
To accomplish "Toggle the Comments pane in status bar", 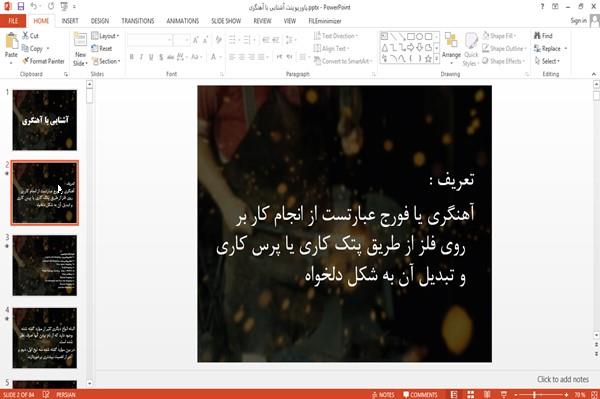I will (420, 395).
